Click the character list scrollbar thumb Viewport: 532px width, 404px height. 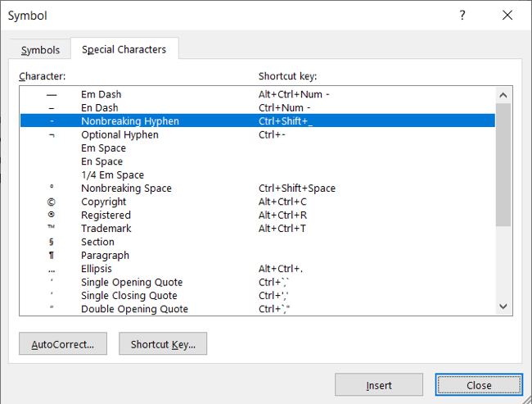click(503, 164)
